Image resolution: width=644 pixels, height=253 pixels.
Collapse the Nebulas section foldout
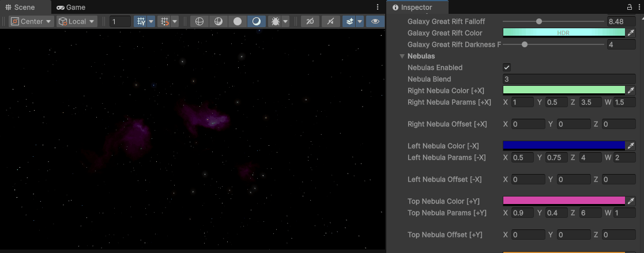point(402,56)
